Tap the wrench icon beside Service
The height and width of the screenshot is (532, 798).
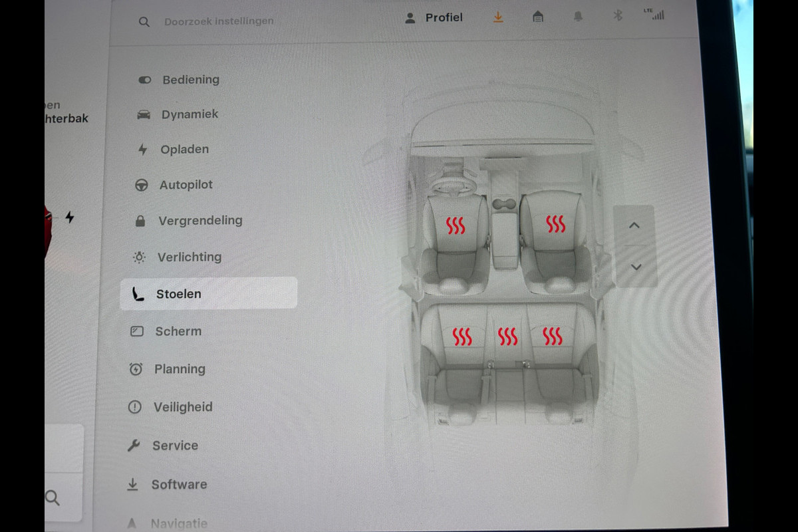click(134, 446)
